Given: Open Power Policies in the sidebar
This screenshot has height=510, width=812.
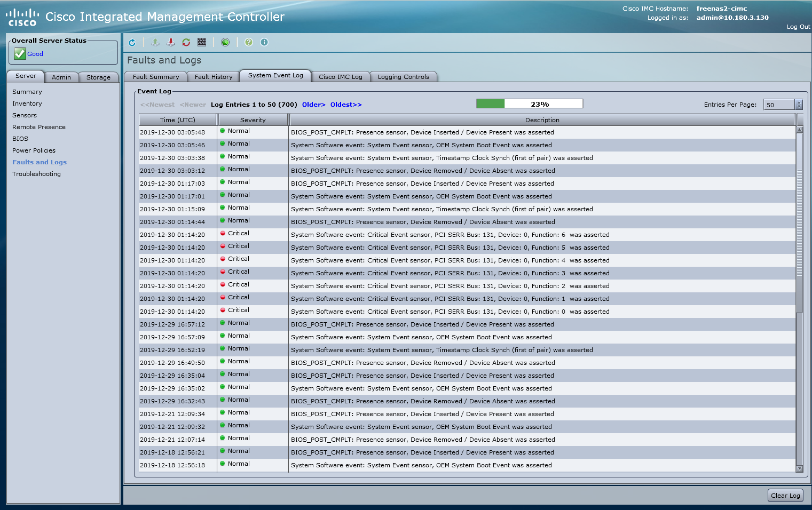Looking at the screenshot, I should (x=34, y=150).
